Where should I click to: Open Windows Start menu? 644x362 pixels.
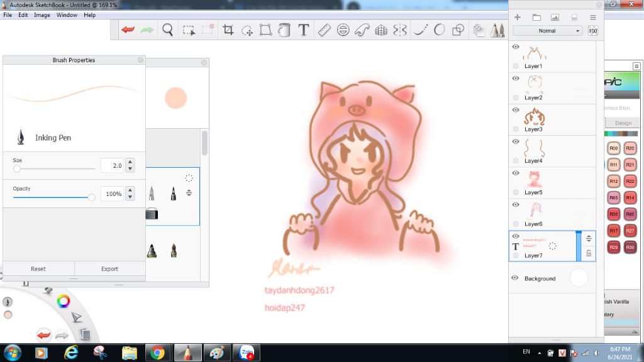(13, 353)
